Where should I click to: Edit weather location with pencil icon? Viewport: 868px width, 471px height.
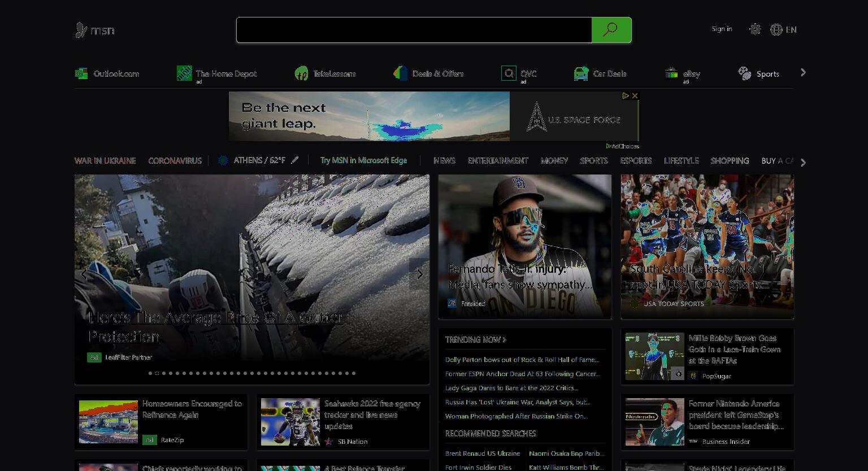294,160
